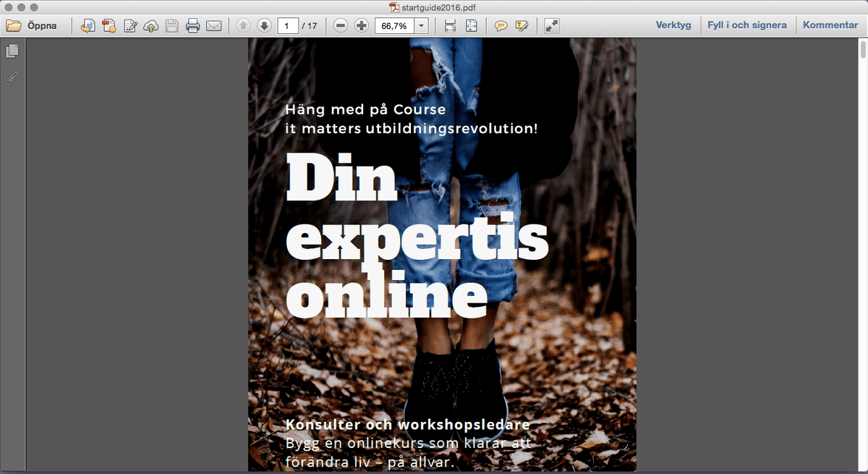Print the document using printer icon
Image resolution: width=868 pixels, height=474 pixels.
pos(192,26)
